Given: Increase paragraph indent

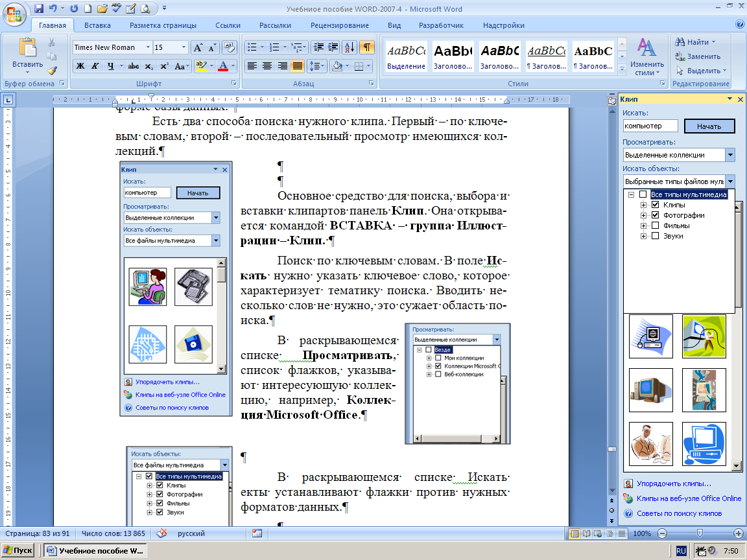Looking at the screenshot, I should pos(333,47).
